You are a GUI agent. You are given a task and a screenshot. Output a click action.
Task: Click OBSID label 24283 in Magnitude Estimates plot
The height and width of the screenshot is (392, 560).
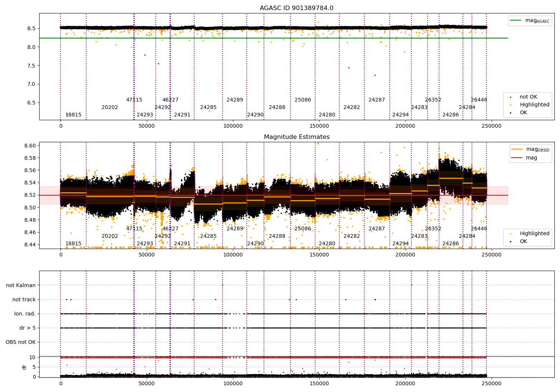(x=419, y=236)
